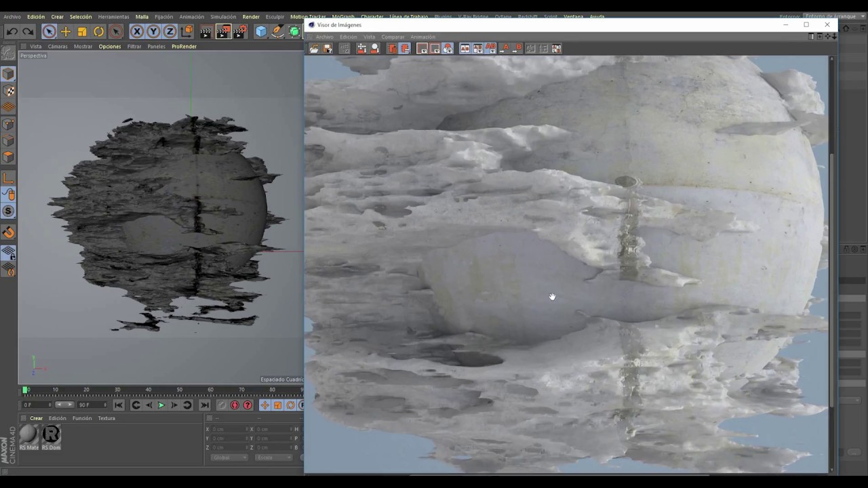Image resolution: width=868 pixels, height=488 pixels.
Task: Open Archivo menu in Visor de Imágenes
Action: pos(325,37)
